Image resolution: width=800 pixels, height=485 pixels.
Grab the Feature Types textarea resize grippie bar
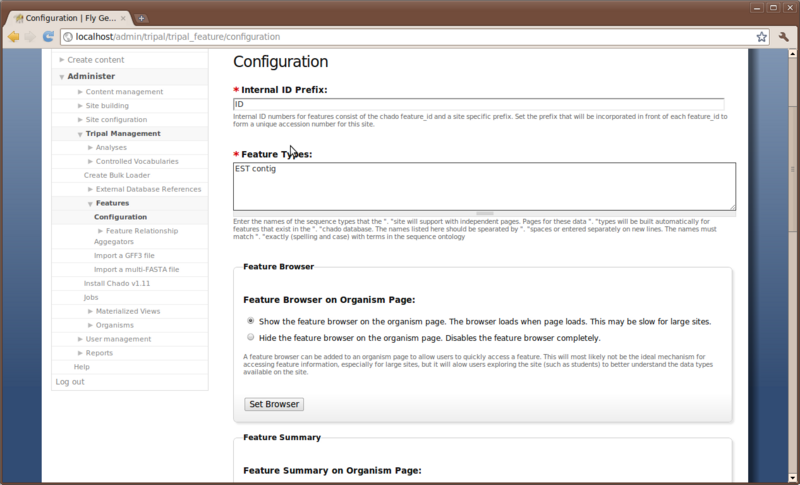[x=484, y=214]
